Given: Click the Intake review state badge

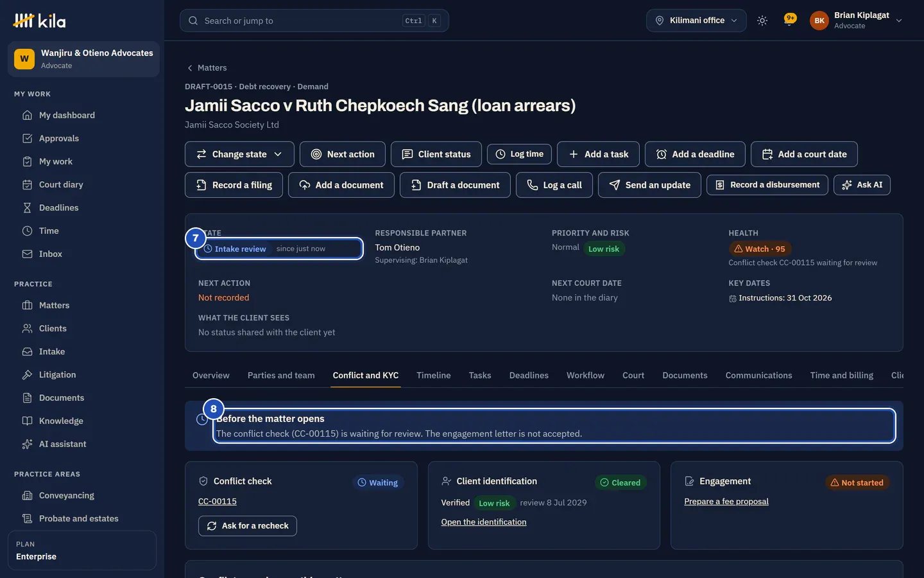Looking at the screenshot, I should [235, 249].
